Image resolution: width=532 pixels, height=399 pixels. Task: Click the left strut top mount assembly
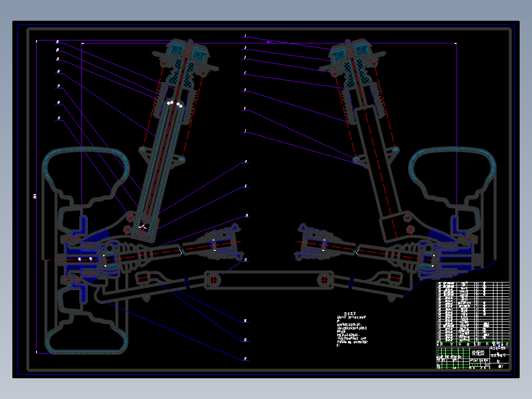pos(185,63)
